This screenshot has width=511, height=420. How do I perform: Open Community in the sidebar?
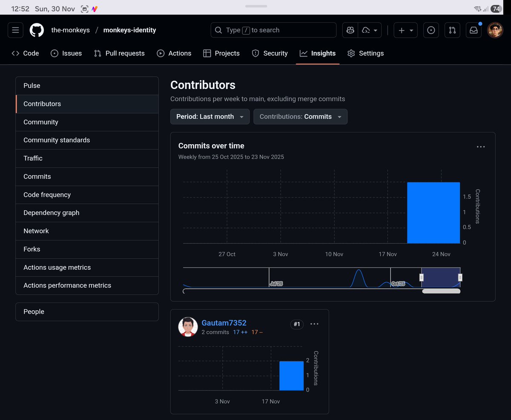tap(87, 122)
